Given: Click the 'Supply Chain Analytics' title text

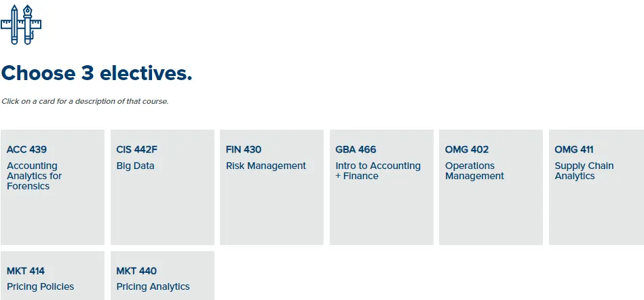Looking at the screenshot, I should [x=584, y=171].
